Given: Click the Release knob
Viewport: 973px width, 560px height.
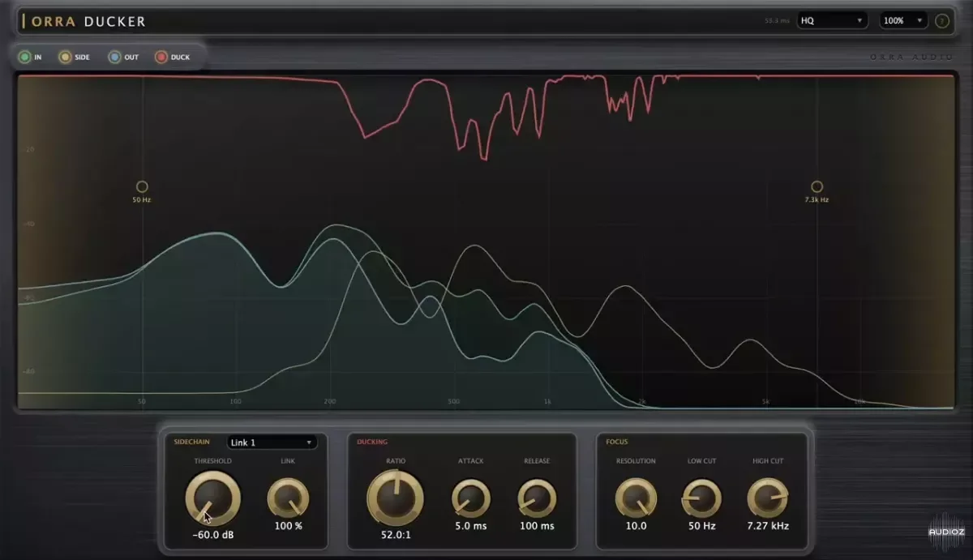Looking at the screenshot, I should click(x=537, y=498).
